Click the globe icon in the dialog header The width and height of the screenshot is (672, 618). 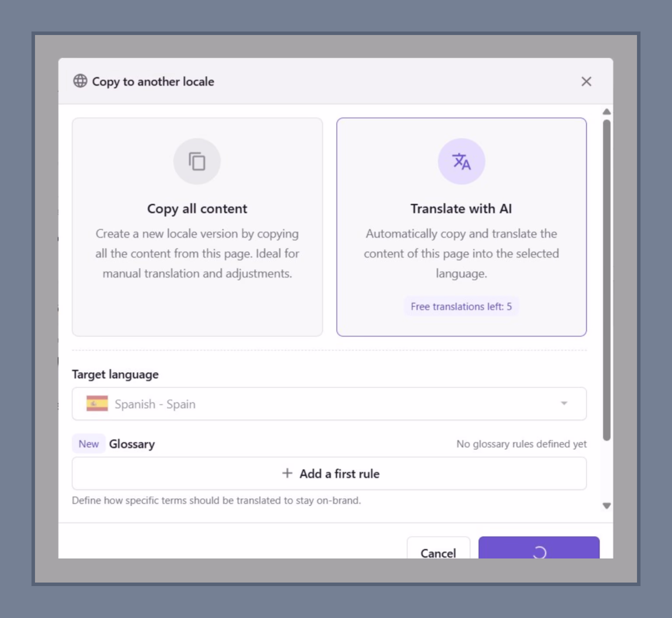coord(81,81)
